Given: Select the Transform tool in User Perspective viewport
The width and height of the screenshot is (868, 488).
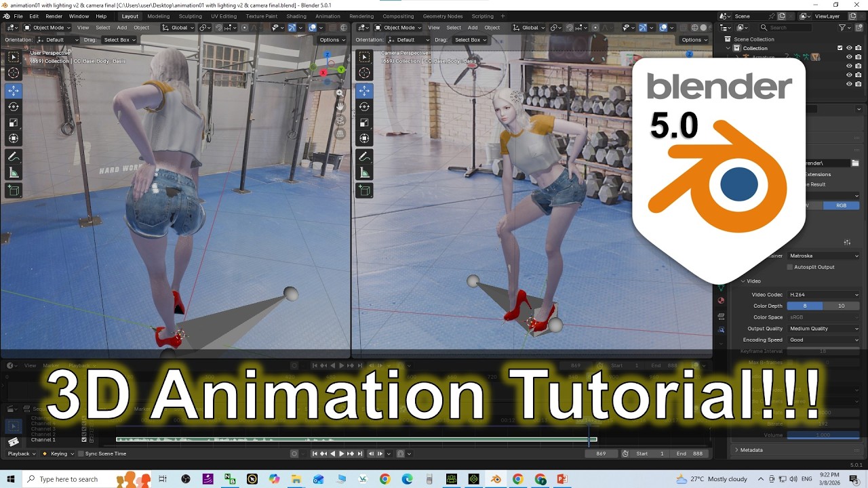Looking at the screenshot, I should [14, 138].
